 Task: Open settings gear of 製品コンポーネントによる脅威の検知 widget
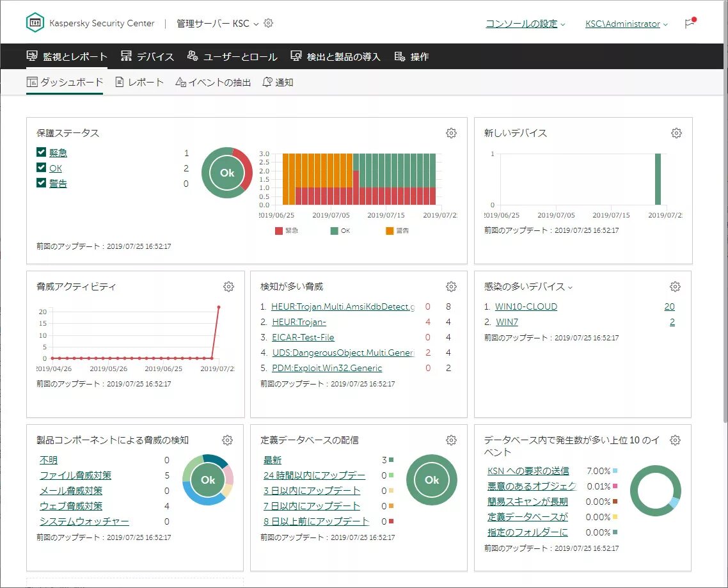pyautogui.click(x=227, y=440)
